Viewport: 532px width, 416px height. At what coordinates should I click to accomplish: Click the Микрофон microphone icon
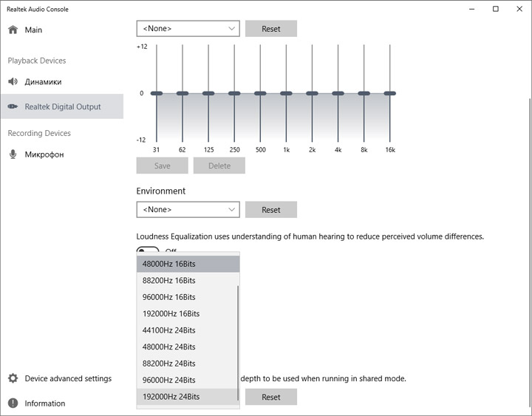[13, 154]
